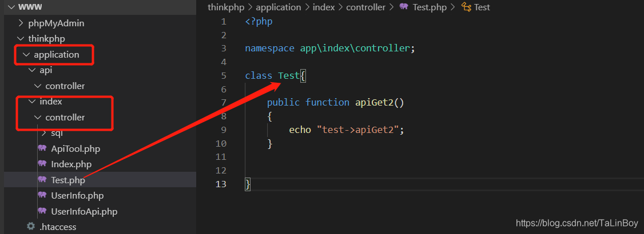Collapse the controller chevron under api
The image size is (644, 234).
[38, 86]
